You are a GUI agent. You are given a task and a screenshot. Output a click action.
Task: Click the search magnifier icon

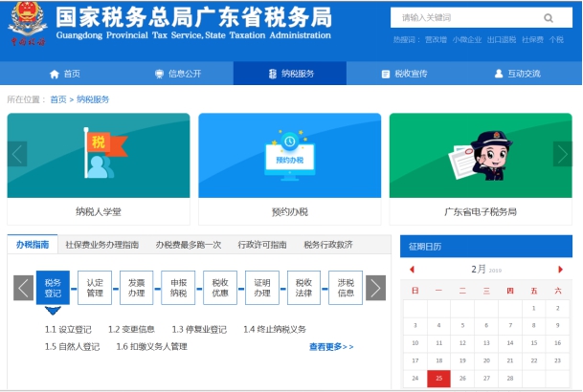[x=549, y=17]
